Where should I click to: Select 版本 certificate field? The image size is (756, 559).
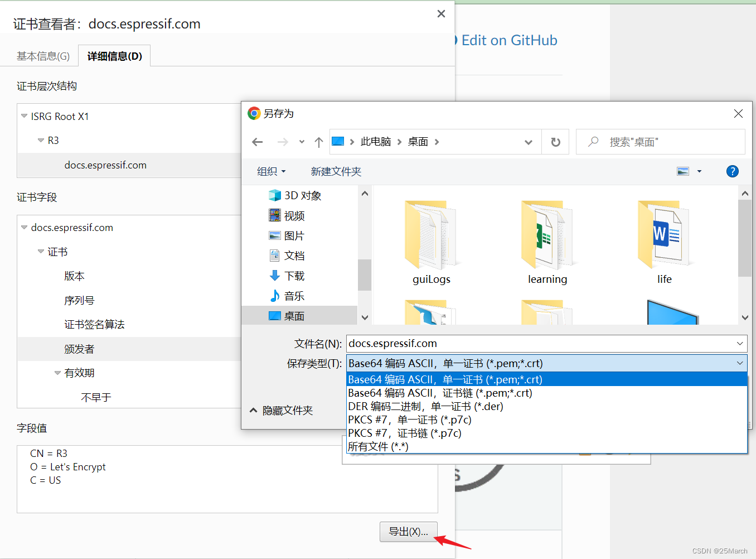74,276
